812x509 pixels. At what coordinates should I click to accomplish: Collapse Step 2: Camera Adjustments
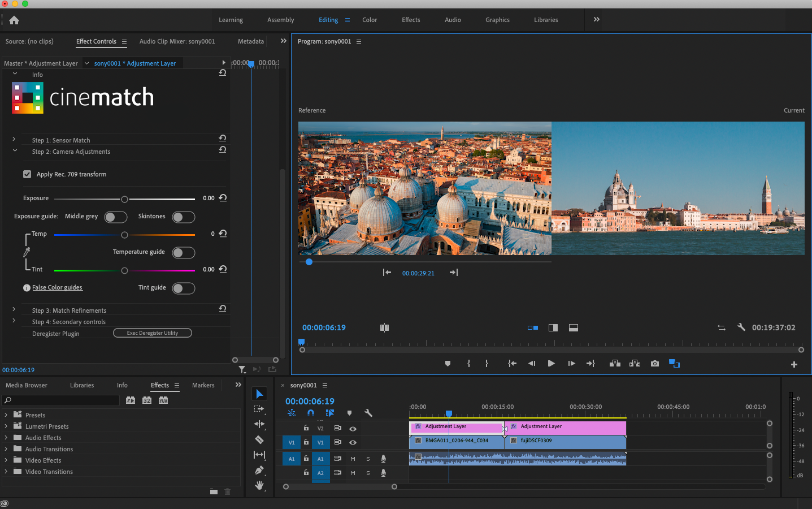15,151
